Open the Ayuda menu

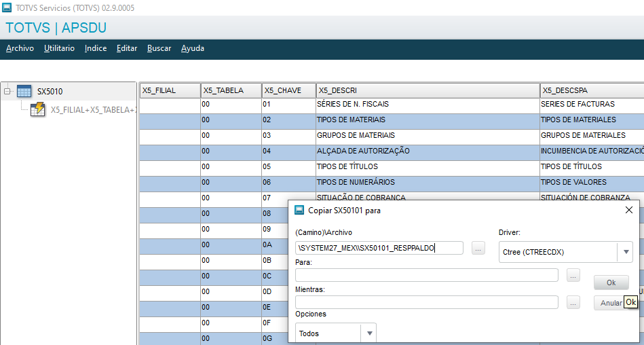coord(193,48)
